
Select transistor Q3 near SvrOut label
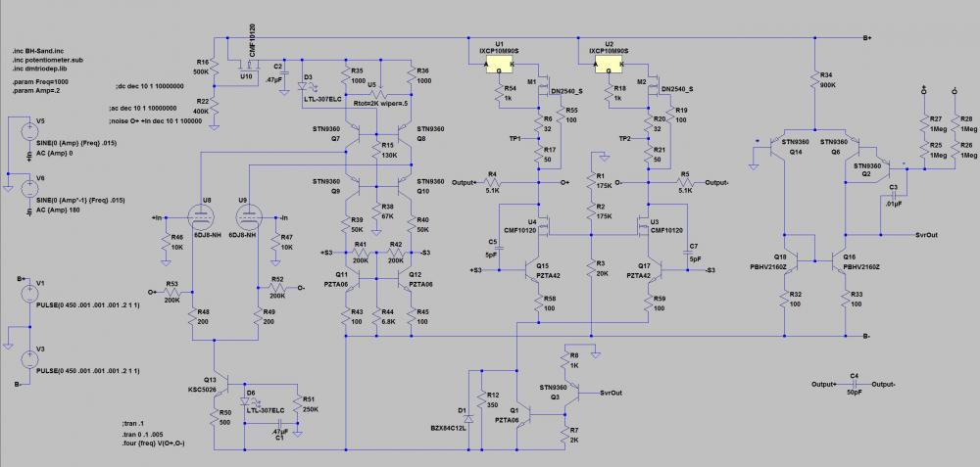click(x=573, y=393)
